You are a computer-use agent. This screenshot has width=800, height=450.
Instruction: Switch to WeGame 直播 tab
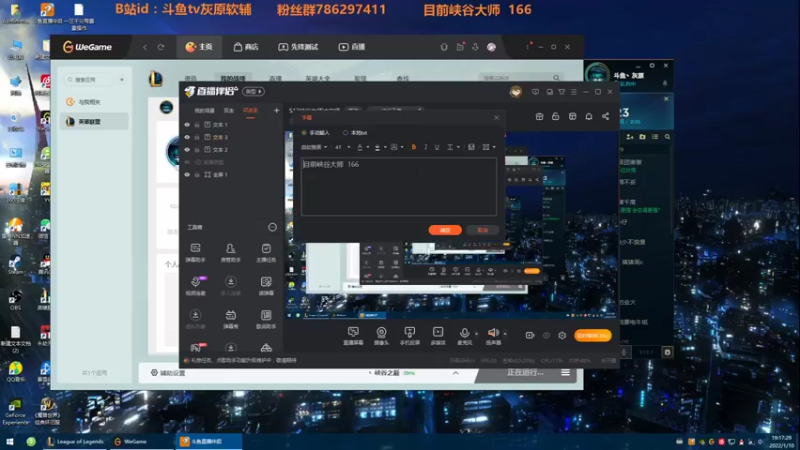point(352,47)
